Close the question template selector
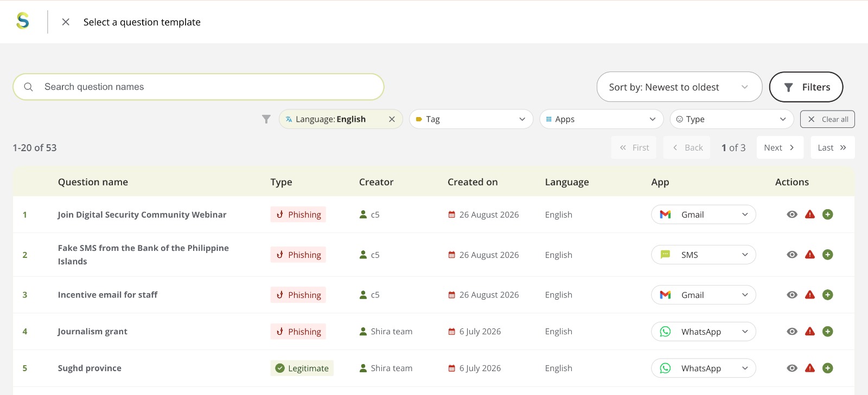Screen dimensions: 868x395 pyautogui.click(x=66, y=22)
